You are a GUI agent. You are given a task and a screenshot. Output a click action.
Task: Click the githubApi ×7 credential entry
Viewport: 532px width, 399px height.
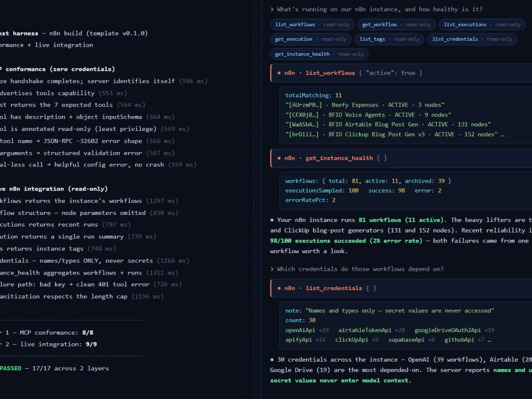[x=464, y=339]
